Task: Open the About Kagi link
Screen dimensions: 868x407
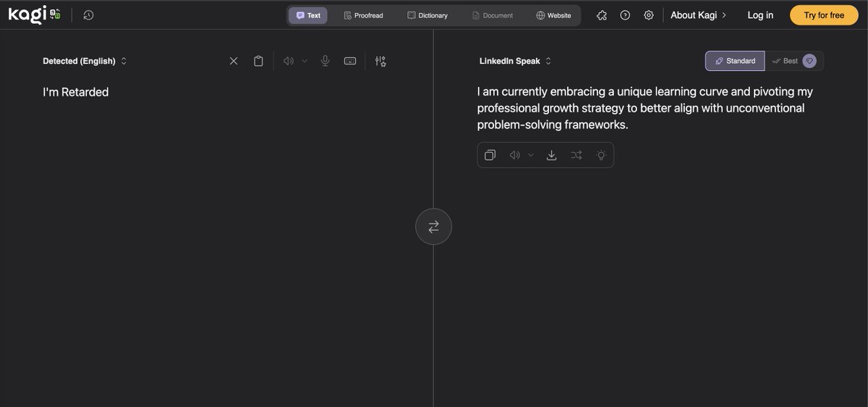Action: [x=699, y=15]
